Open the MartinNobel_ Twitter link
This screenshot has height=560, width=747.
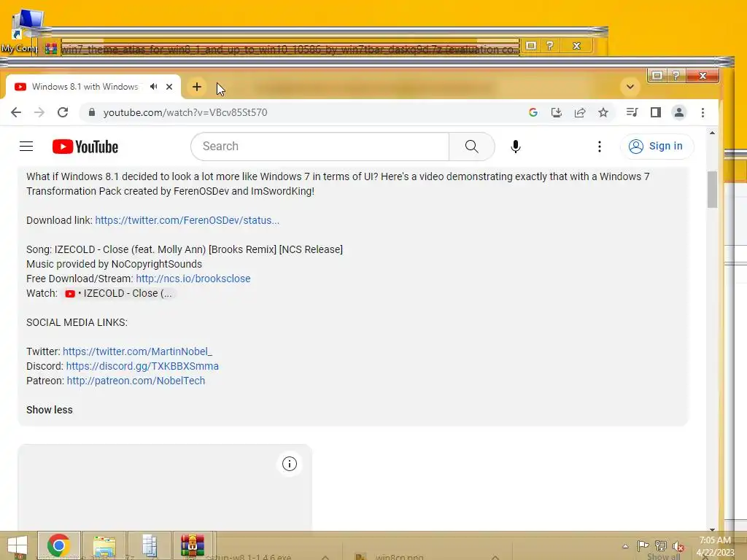point(137,351)
